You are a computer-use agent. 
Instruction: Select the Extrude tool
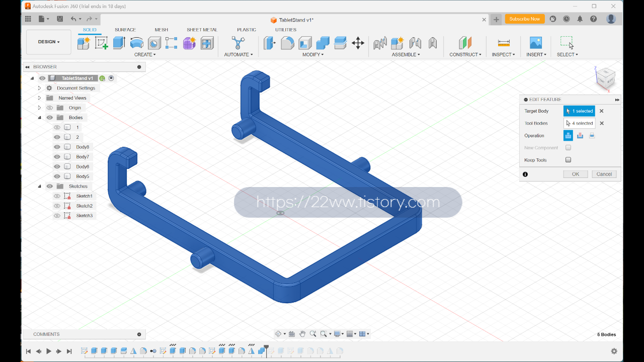[119, 43]
